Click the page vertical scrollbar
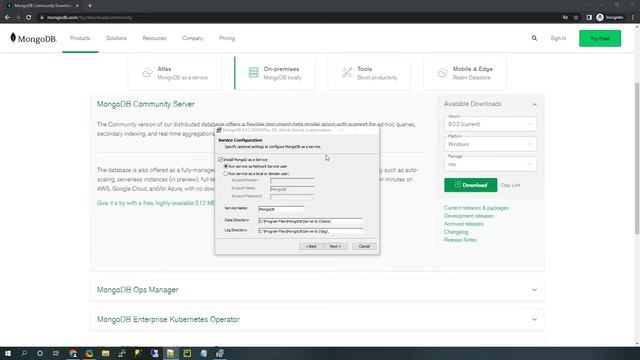 click(x=637, y=158)
